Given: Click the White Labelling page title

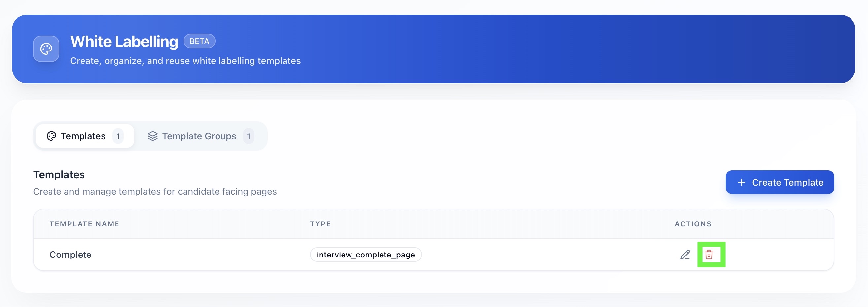Looking at the screenshot, I should click(124, 42).
